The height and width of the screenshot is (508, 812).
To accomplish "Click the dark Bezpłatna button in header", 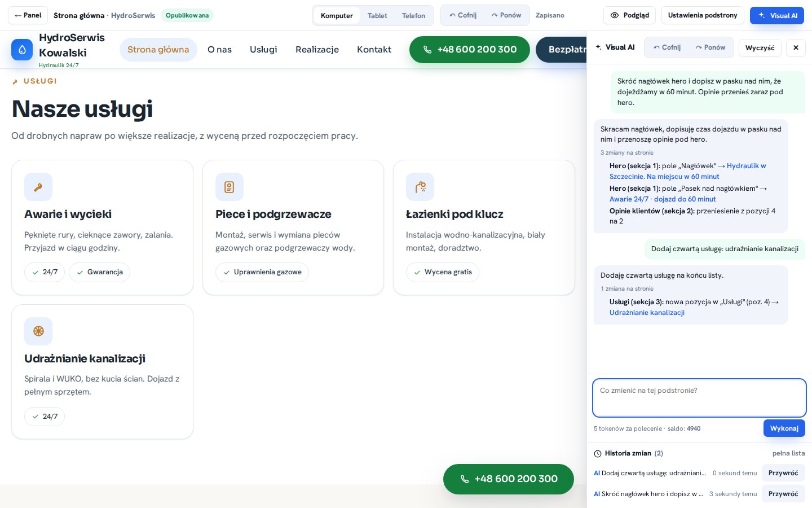I will click(561, 50).
